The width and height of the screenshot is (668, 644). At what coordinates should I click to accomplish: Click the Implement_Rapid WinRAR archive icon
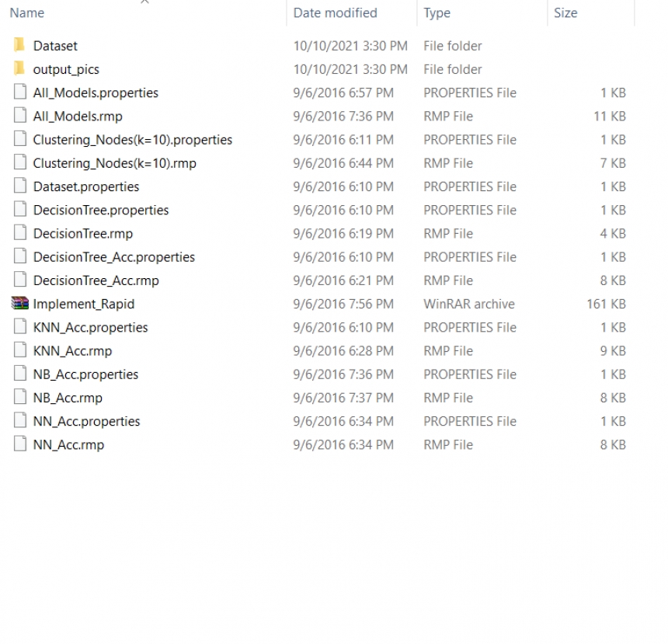pyautogui.click(x=19, y=303)
